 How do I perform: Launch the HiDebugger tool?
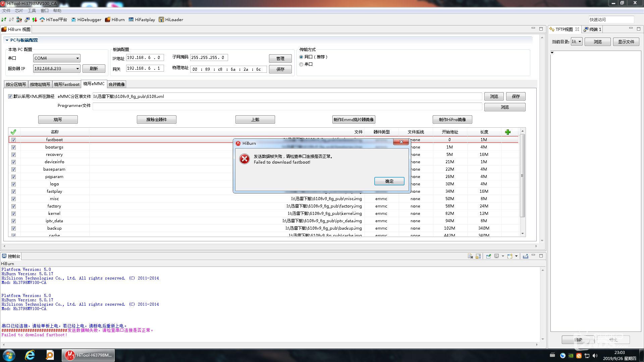(x=86, y=19)
